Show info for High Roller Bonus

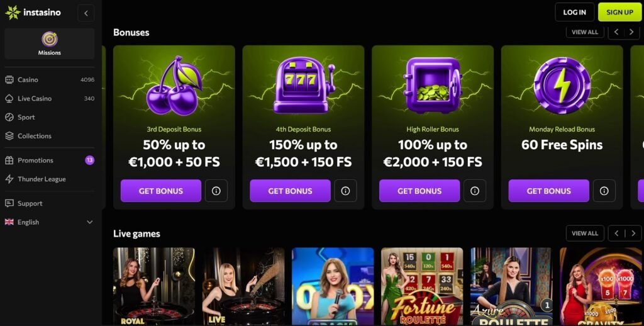(475, 191)
